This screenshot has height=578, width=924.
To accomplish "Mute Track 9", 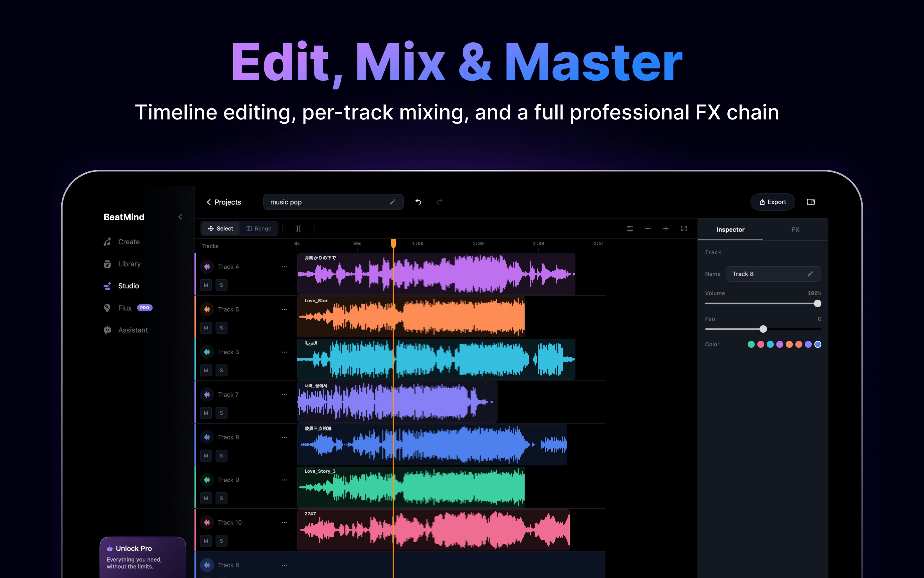I will [206, 498].
